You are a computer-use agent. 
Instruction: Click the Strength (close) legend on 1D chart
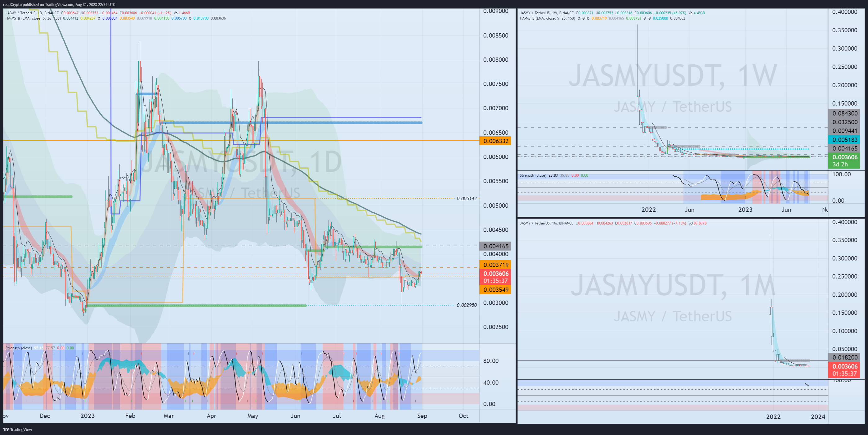click(19, 348)
